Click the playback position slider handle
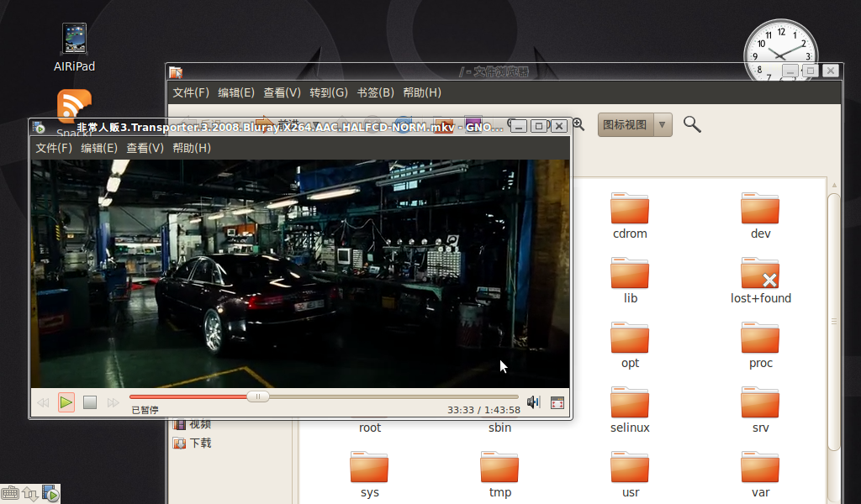This screenshot has width=861, height=504. 257,396
